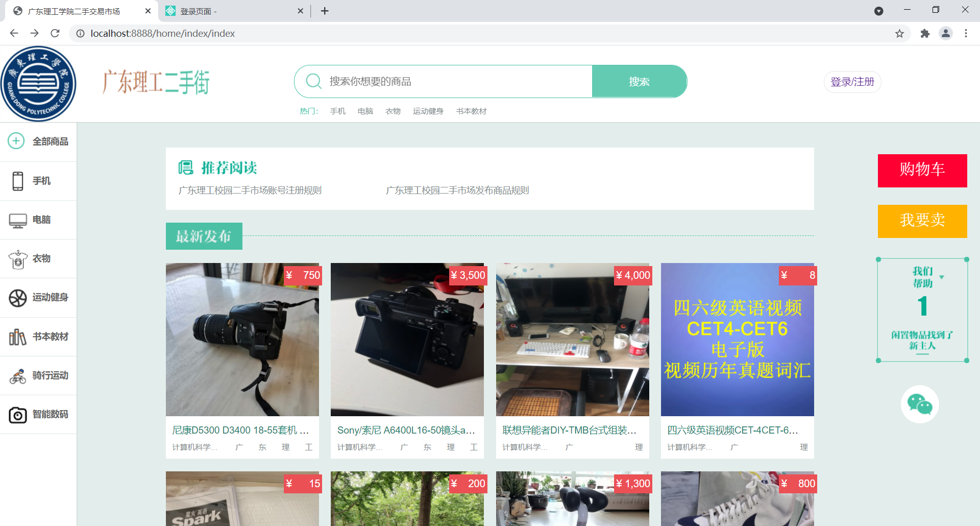Open the Chrome three-dot menu

(x=966, y=33)
